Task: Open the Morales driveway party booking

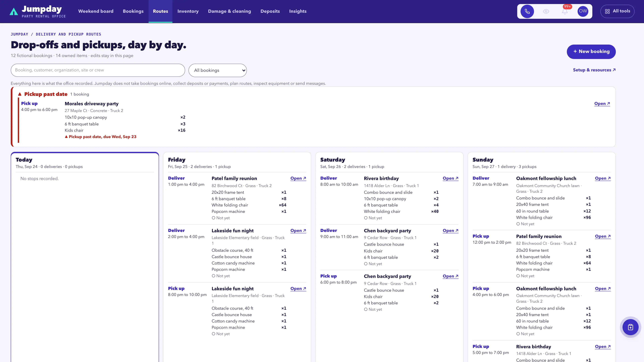Action: [x=602, y=104]
